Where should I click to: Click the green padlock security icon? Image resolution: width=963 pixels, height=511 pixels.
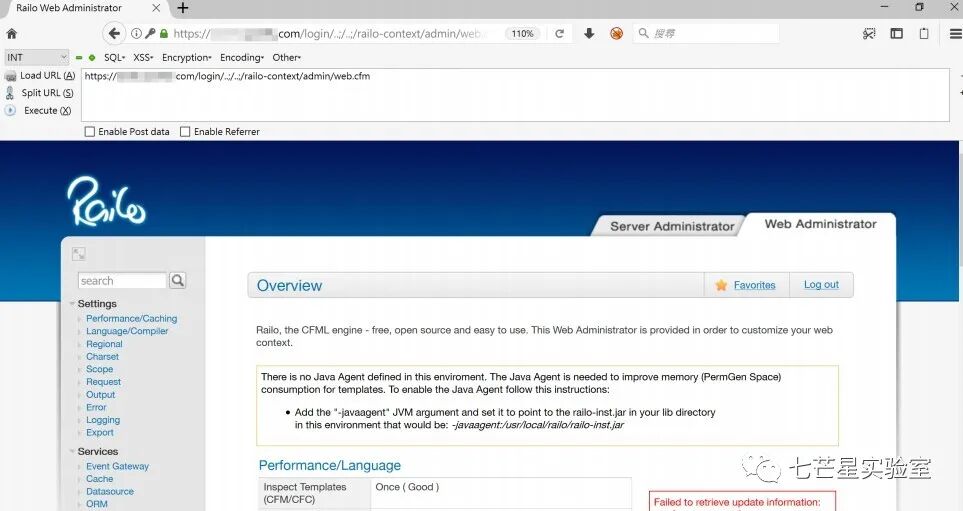coord(163,33)
